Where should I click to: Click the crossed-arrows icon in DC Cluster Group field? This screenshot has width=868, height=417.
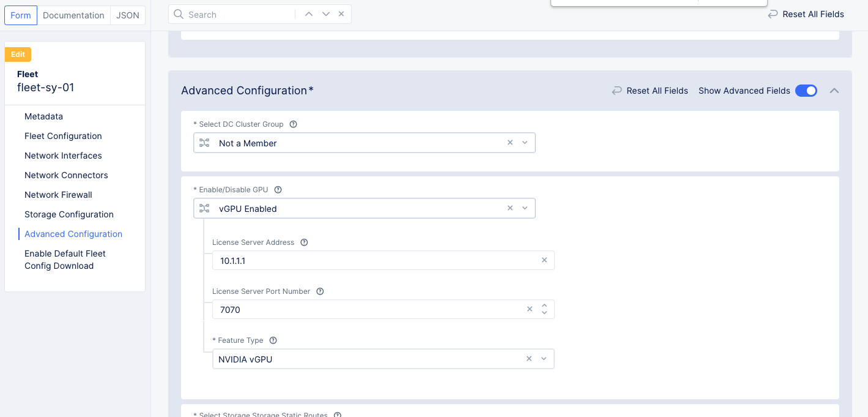click(x=204, y=142)
